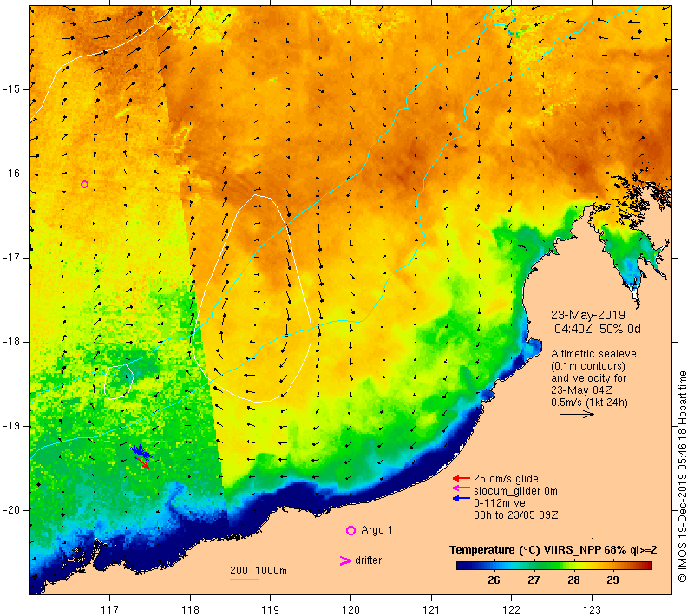Click the magenta Argo 1 legend circle
This screenshot has width=694, height=616.
(350, 530)
